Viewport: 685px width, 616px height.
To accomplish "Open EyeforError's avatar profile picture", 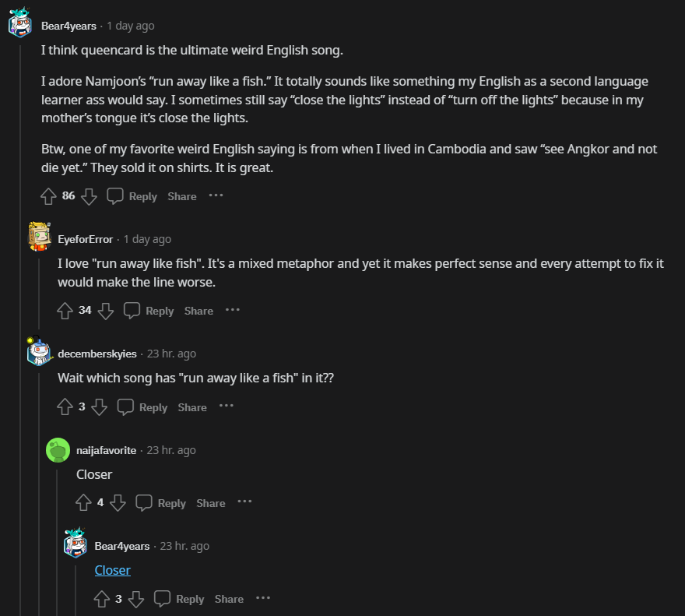I will click(x=39, y=237).
